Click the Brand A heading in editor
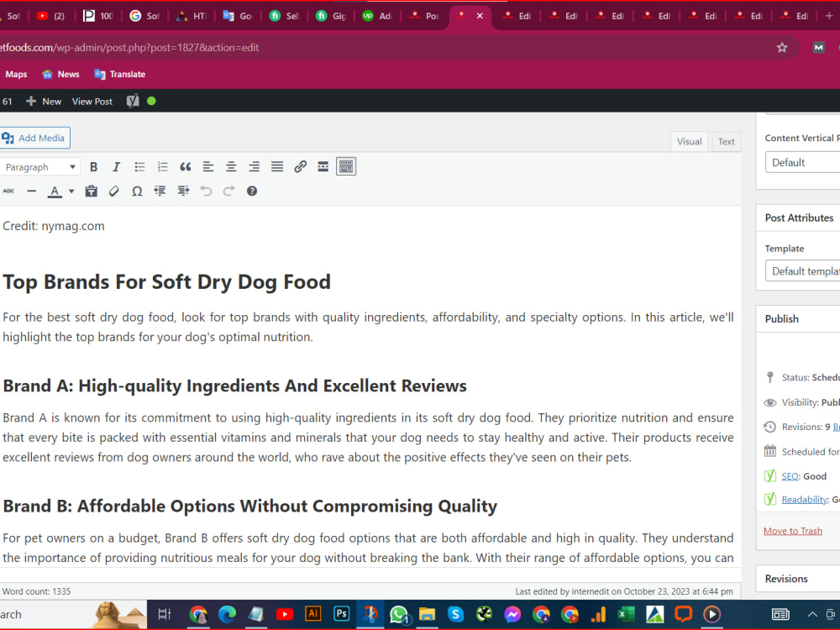The height and width of the screenshot is (630, 840). (x=234, y=386)
